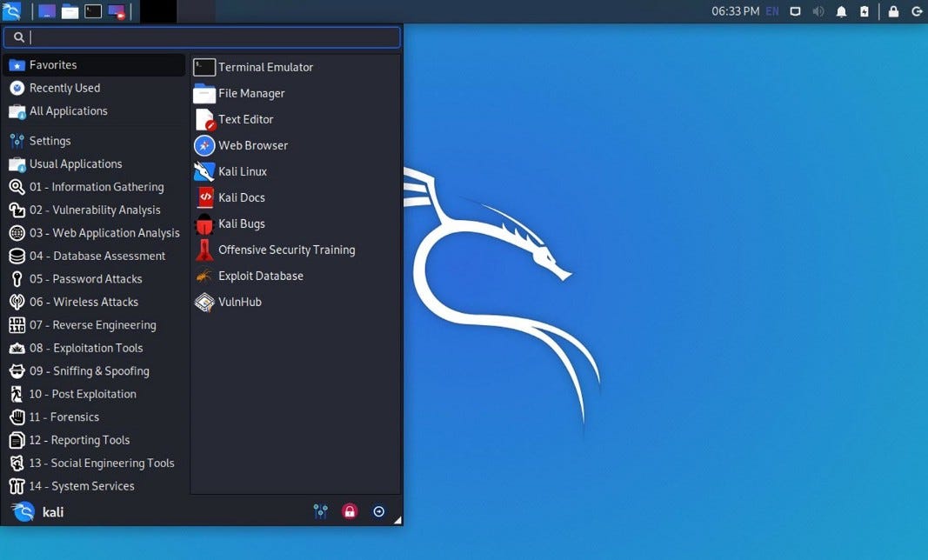Click the menu resize grip corner

click(x=397, y=520)
